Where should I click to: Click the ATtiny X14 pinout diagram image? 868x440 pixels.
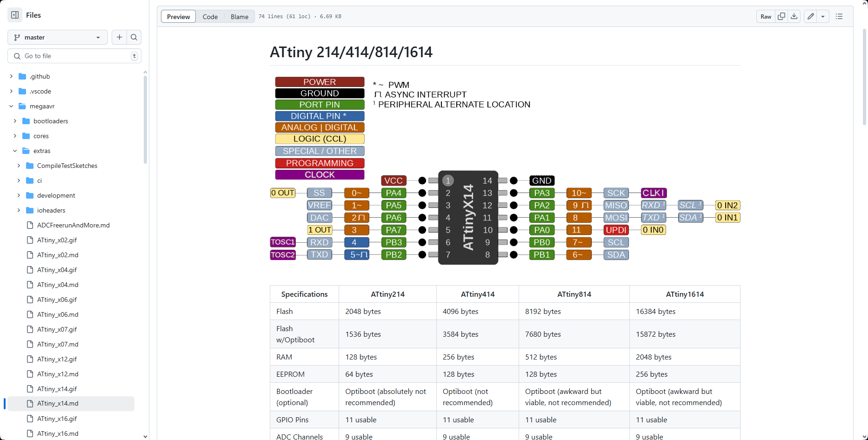(505, 171)
